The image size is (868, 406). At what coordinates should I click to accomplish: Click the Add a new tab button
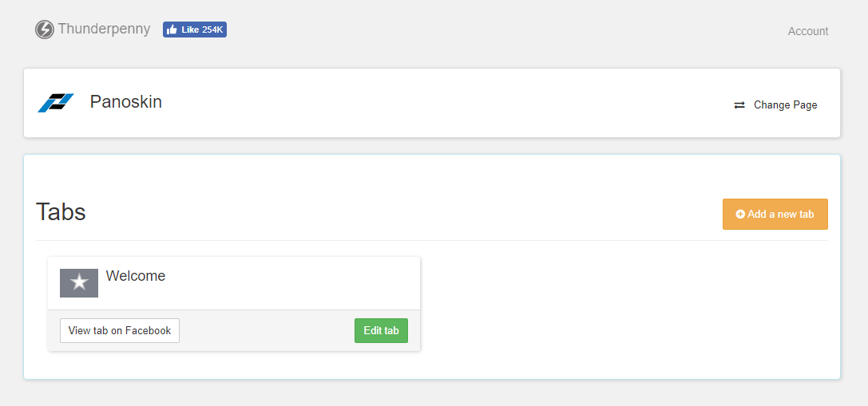tap(775, 214)
